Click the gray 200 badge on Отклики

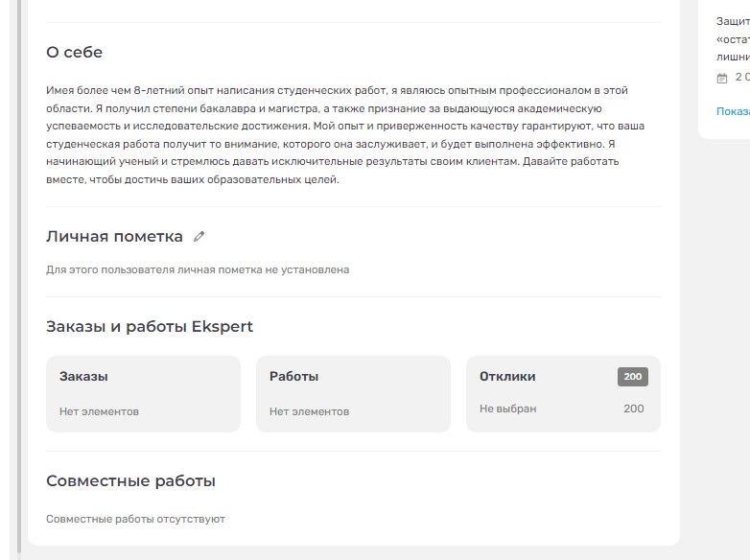click(633, 377)
